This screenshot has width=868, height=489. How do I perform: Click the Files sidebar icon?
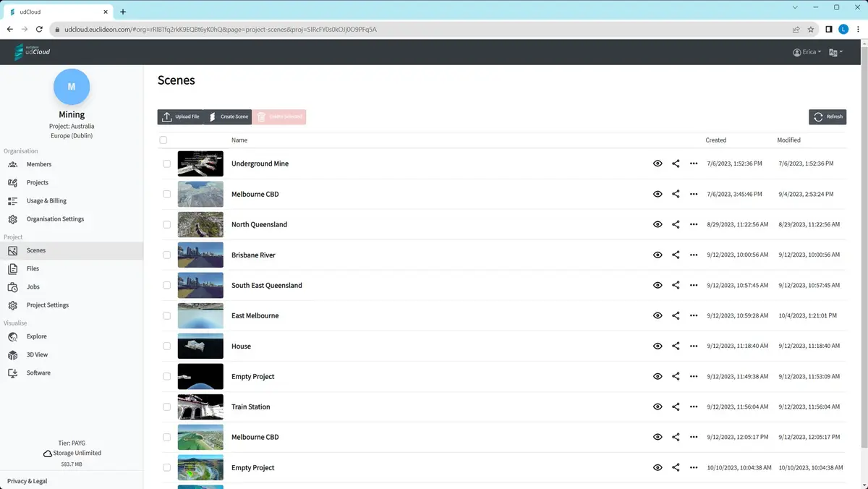[12, 268]
